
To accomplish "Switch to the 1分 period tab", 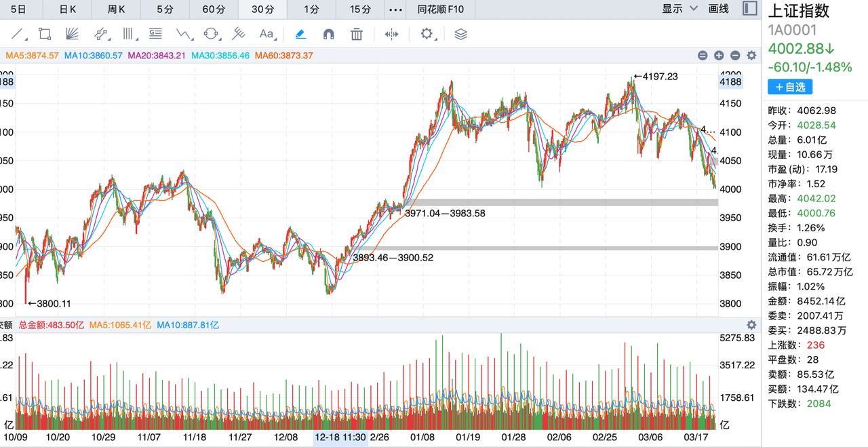I will pyautogui.click(x=311, y=9).
